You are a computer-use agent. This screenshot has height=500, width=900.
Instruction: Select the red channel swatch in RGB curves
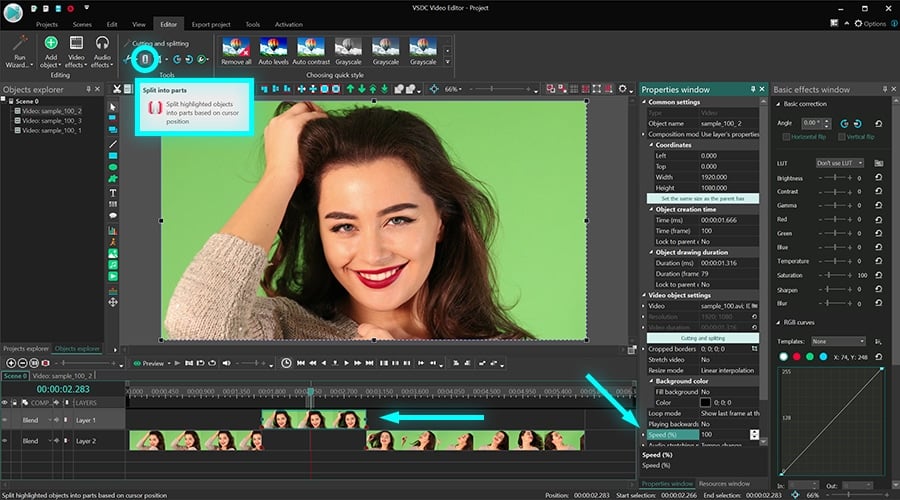[x=797, y=357]
